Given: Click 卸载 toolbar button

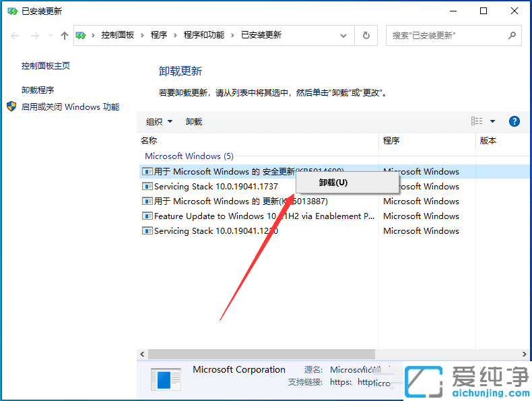Looking at the screenshot, I should [x=194, y=121].
